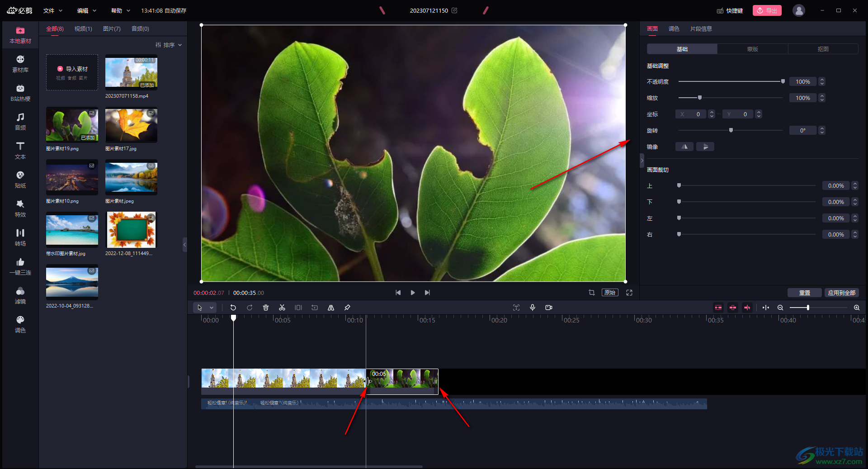Open the 滤镜 filters panel
Viewport: 868px width, 469px height.
[x=20, y=296]
